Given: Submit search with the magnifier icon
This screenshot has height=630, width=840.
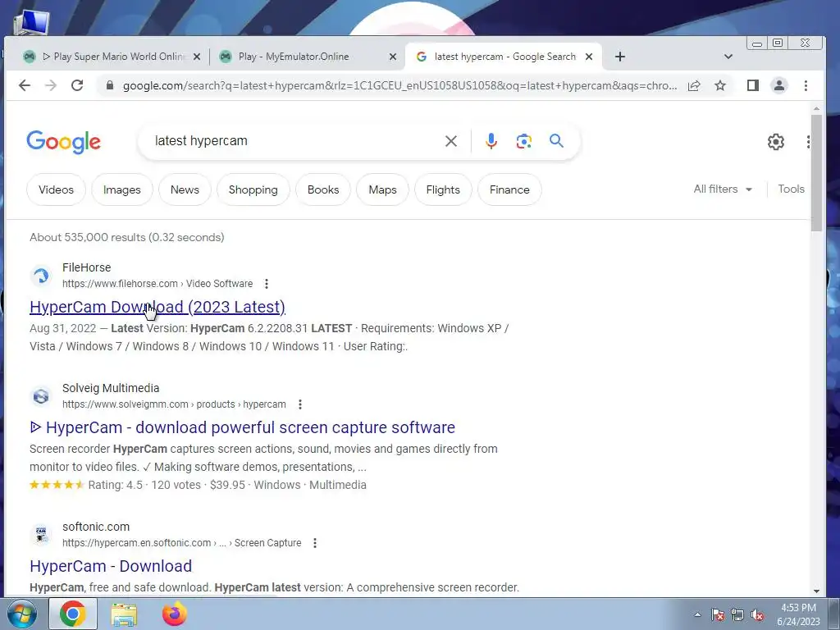Looking at the screenshot, I should click(557, 141).
